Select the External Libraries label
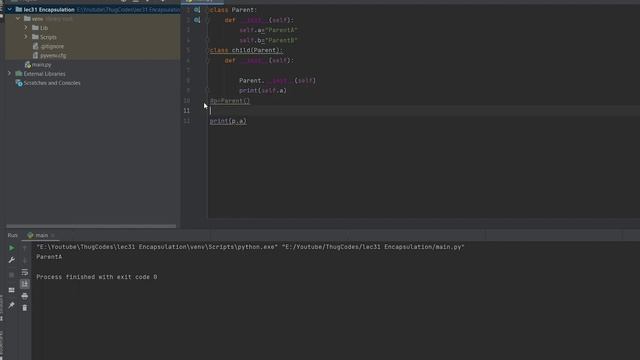Viewport: 640px width, 360px height. point(44,74)
